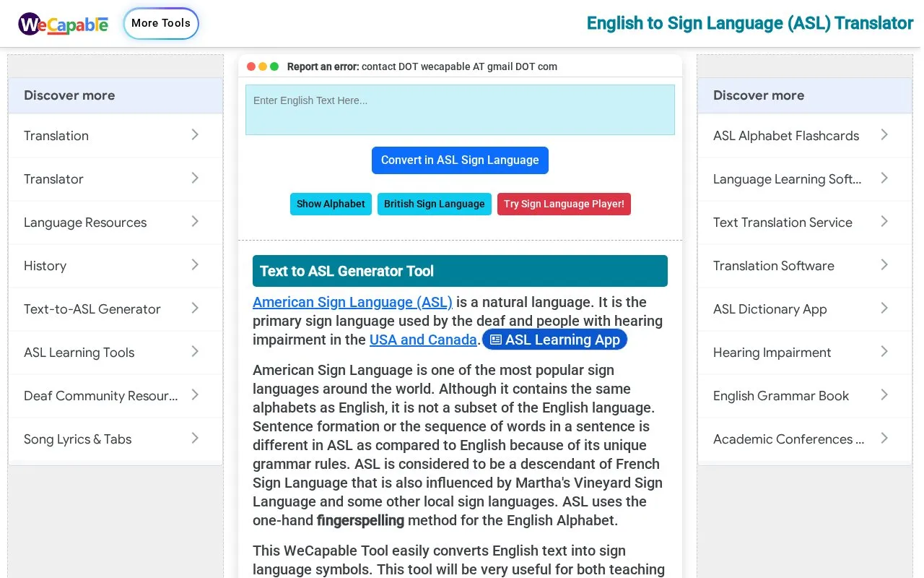Screen dimensions: 924x578
Task: Click the ASL Dictionary App chevron
Action: (884, 308)
